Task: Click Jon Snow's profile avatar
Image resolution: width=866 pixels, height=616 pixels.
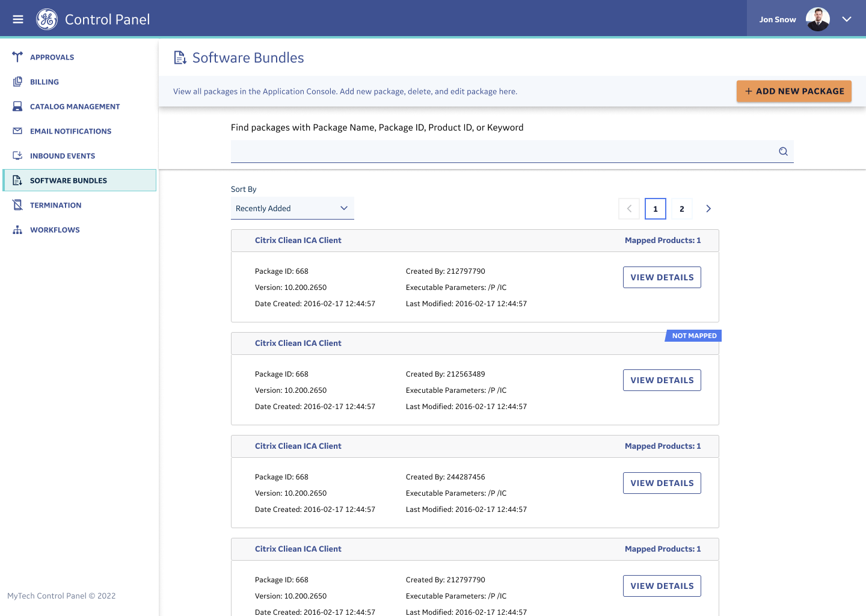Action: point(818,19)
